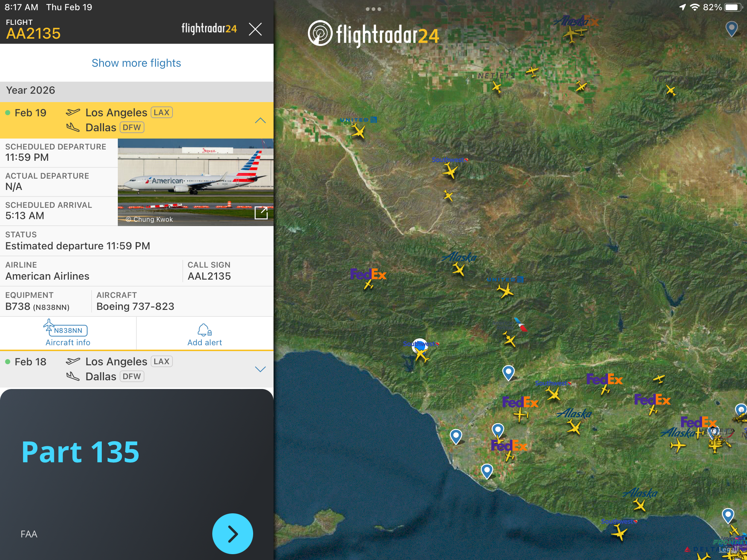Screen dimensions: 747x560
Task: Collapse the Feb 19 flight row
Action: [260, 120]
